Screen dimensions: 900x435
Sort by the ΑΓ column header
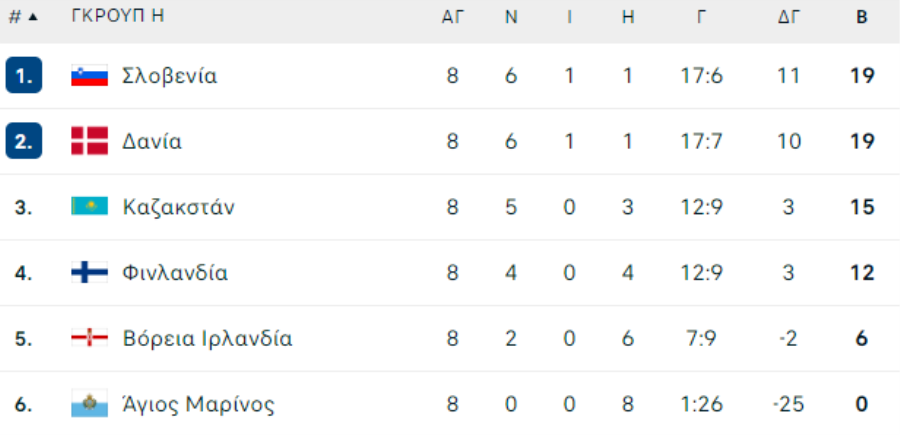(x=452, y=17)
